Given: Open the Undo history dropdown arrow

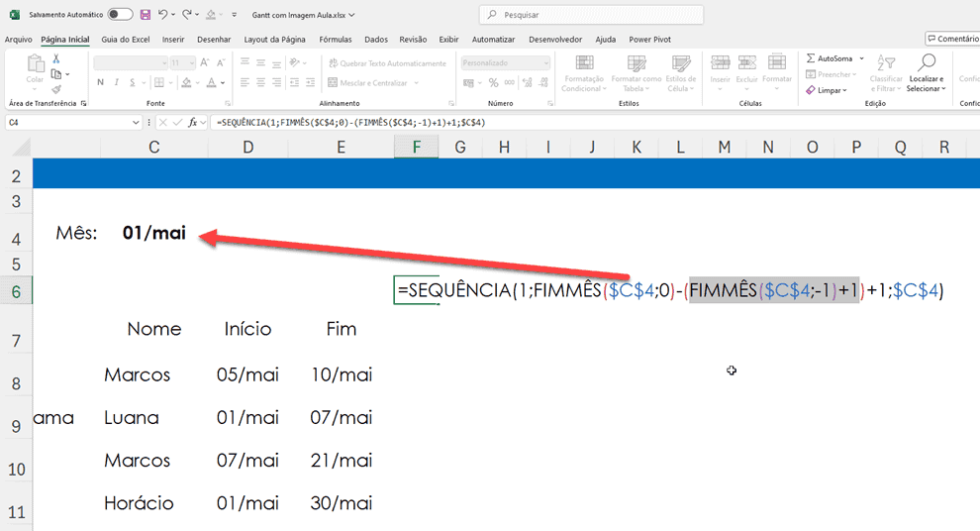Looking at the screenshot, I should (173, 15).
